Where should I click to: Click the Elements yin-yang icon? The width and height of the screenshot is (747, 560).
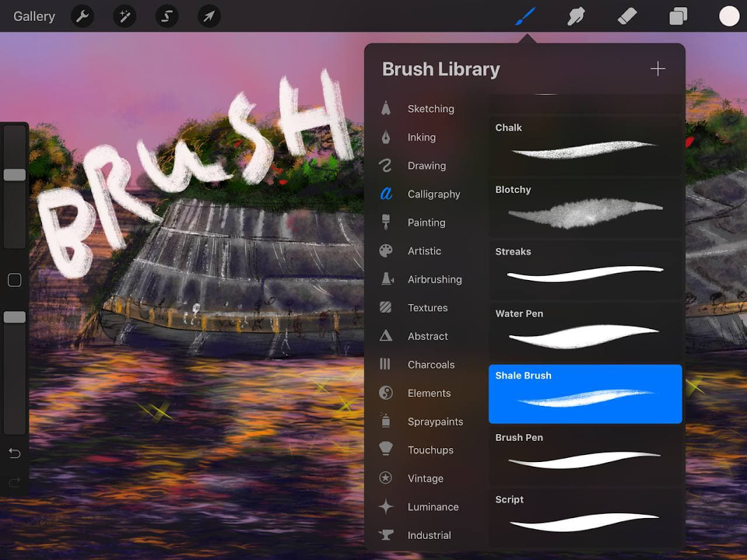[386, 393]
